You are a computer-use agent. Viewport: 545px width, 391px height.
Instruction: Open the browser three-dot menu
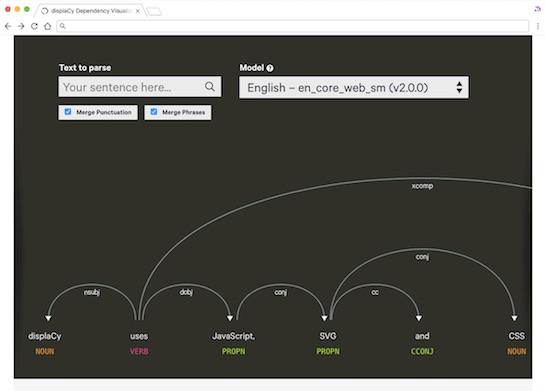(538, 26)
